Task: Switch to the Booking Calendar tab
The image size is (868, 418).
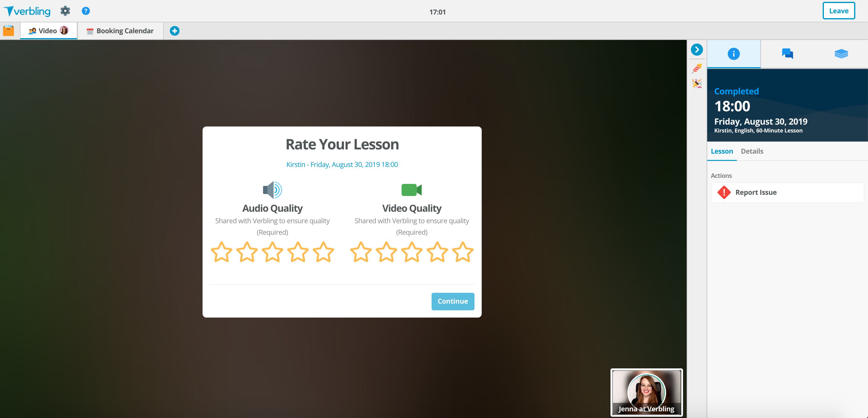Action: [120, 31]
